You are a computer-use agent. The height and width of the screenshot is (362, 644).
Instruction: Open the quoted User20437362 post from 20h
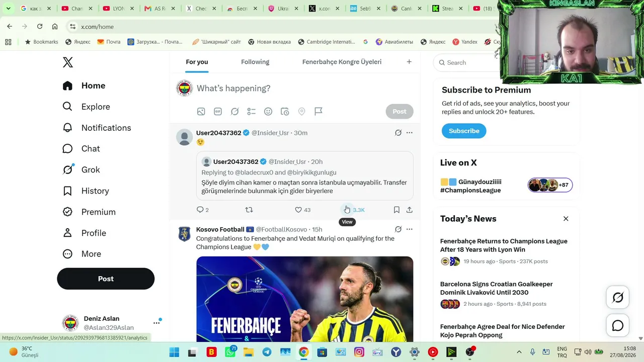point(305,176)
